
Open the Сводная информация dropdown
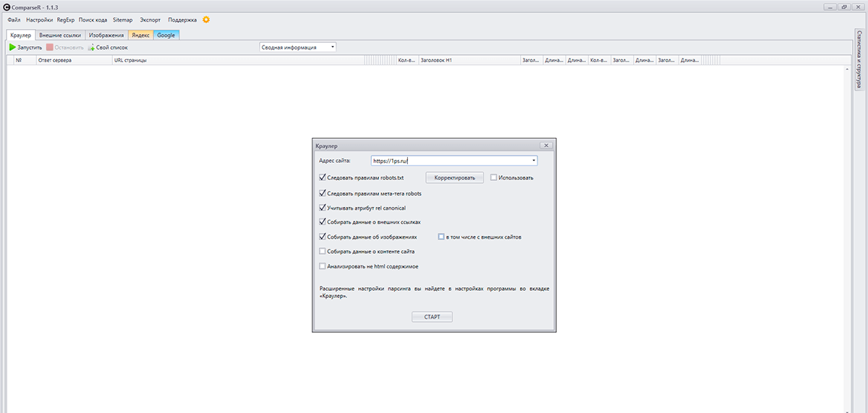coord(298,48)
